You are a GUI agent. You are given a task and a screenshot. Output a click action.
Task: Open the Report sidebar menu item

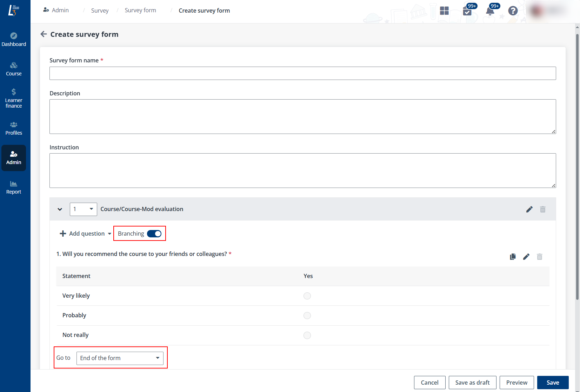tap(14, 187)
